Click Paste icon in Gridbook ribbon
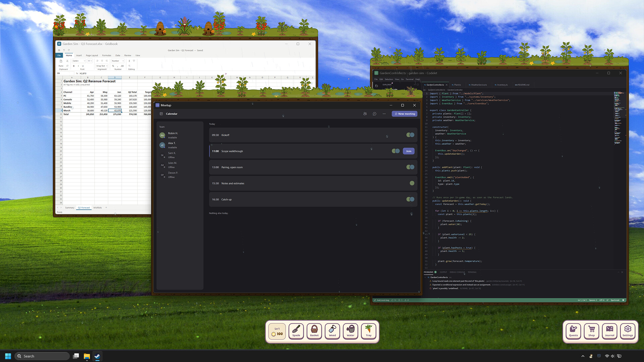The height and width of the screenshot is (362, 644). [61, 61]
